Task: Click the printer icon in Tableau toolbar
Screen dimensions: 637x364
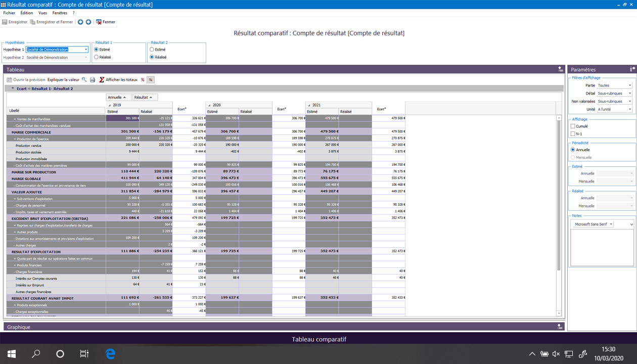Action: (x=93, y=80)
